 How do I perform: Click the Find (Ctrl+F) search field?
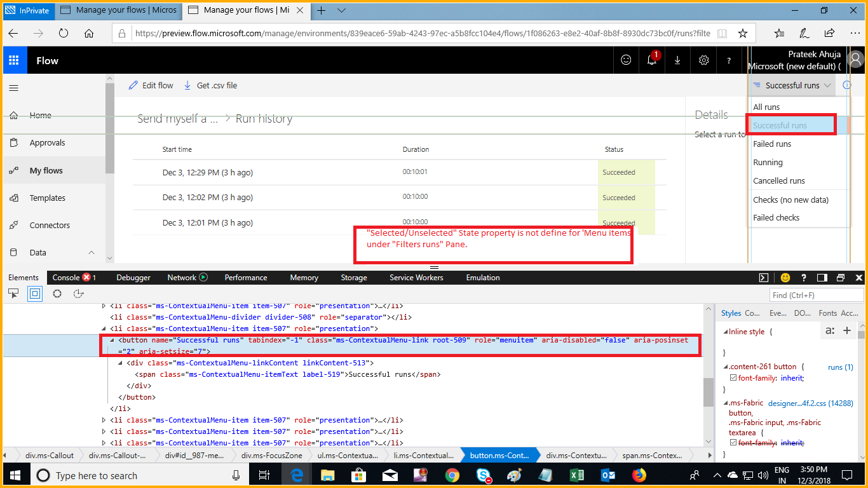(817, 294)
